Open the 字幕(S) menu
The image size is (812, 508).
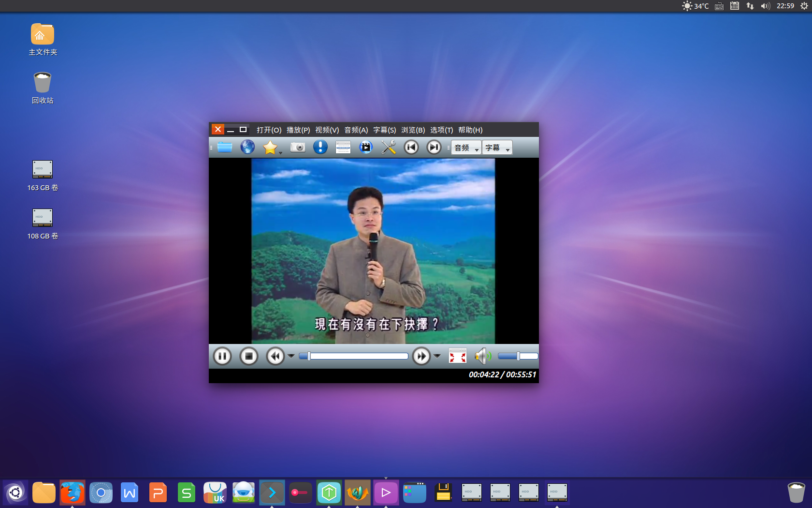pyautogui.click(x=385, y=130)
